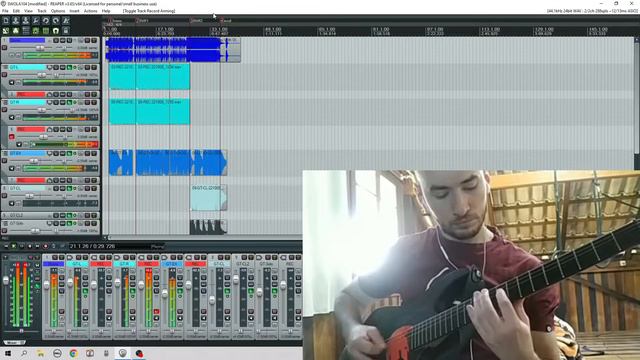The image size is (640, 360).
Task: Click the Undo toolbar icon
Action: point(46,20)
